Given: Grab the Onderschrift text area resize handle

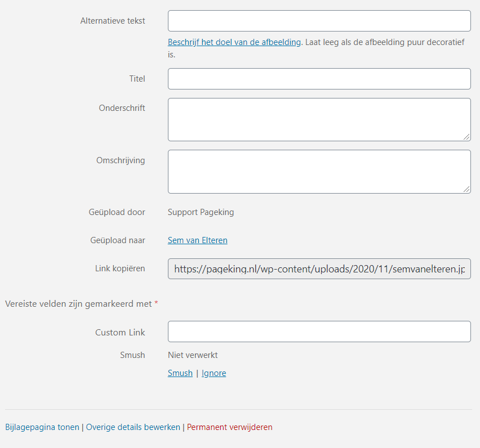Looking at the screenshot, I should tap(466, 137).
